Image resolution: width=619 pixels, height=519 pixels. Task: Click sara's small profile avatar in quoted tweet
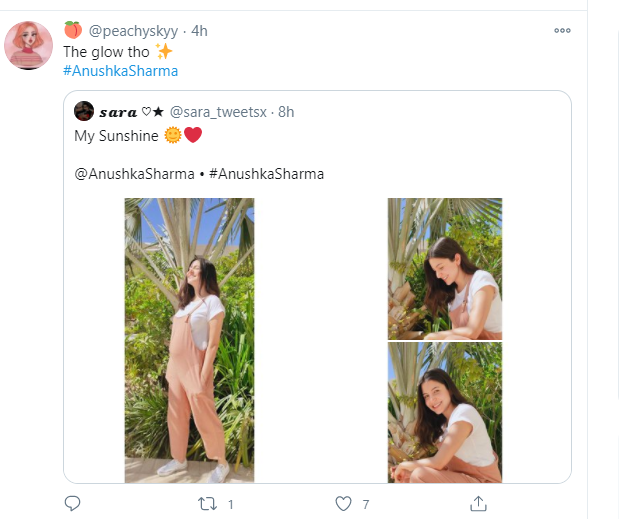pos(84,111)
